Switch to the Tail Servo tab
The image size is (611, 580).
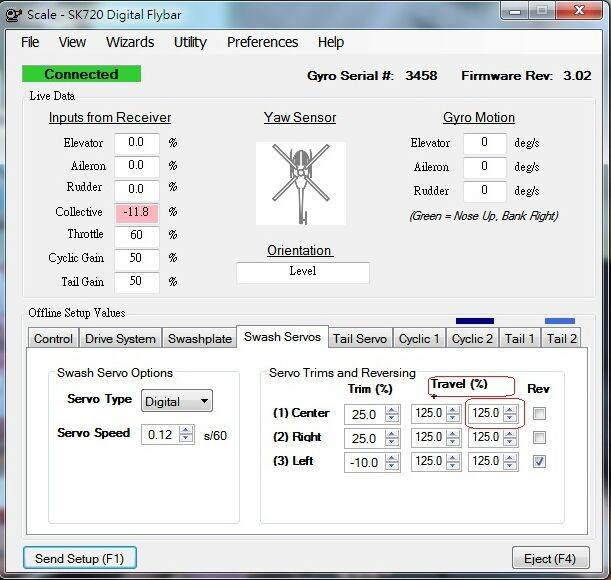click(x=359, y=338)
